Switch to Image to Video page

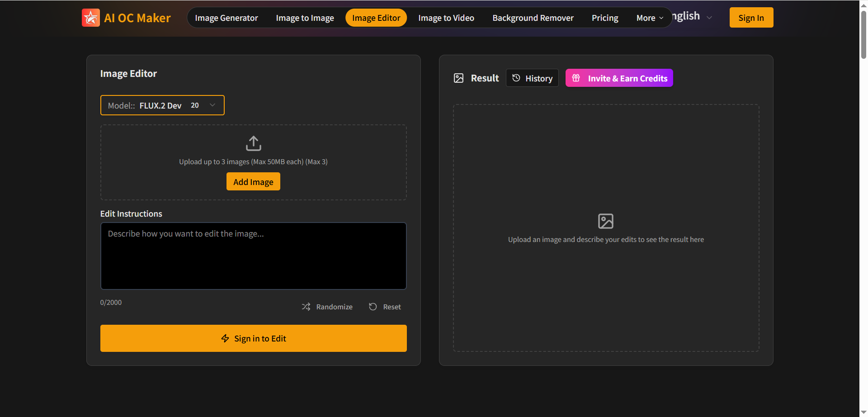click(446, 18)
